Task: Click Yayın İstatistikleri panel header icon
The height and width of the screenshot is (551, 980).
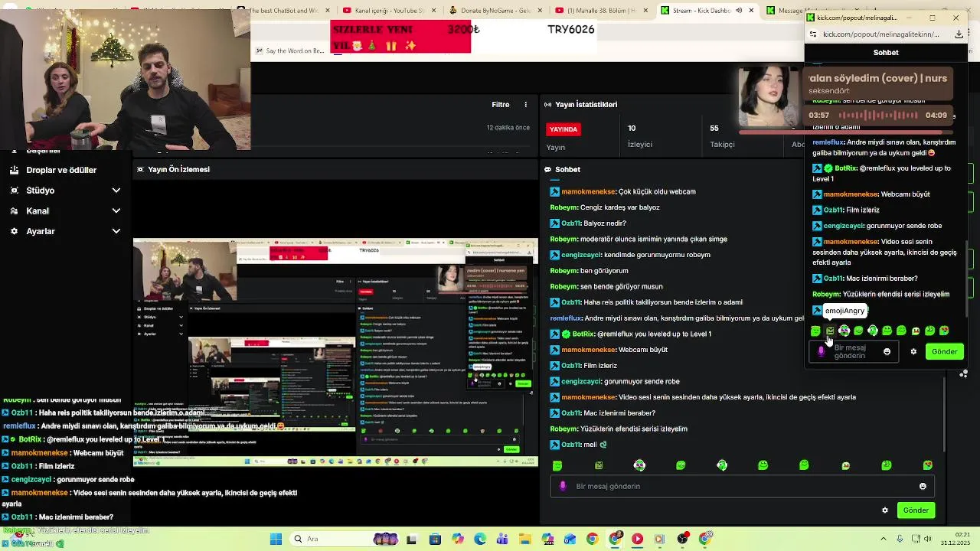Action: point(547,105)
